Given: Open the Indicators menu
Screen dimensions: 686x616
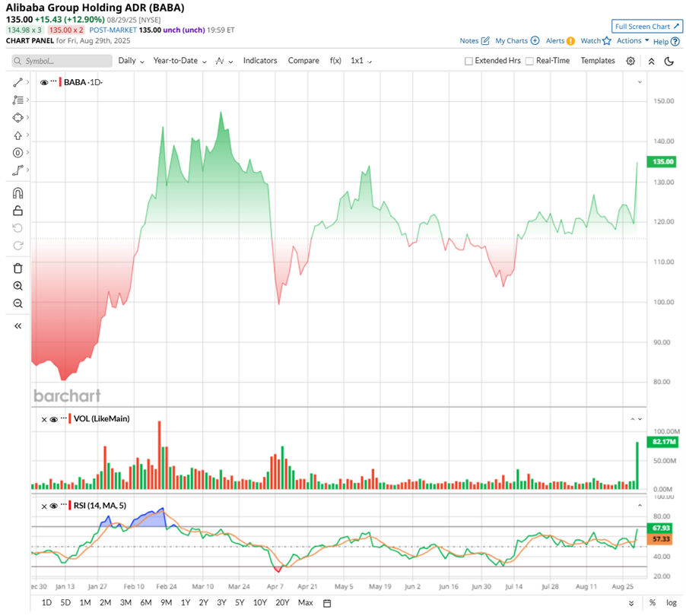Looking at the screenshot, I should 260,61.
